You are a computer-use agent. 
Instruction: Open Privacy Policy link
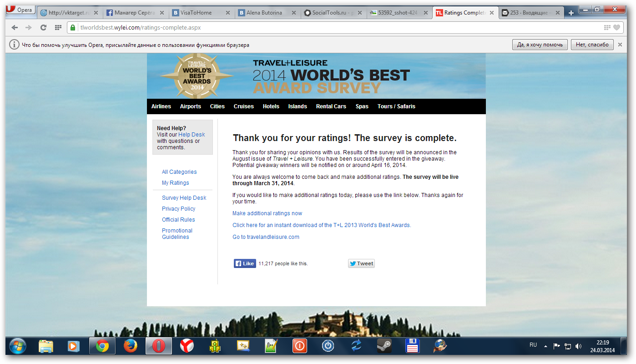[178, 209]
